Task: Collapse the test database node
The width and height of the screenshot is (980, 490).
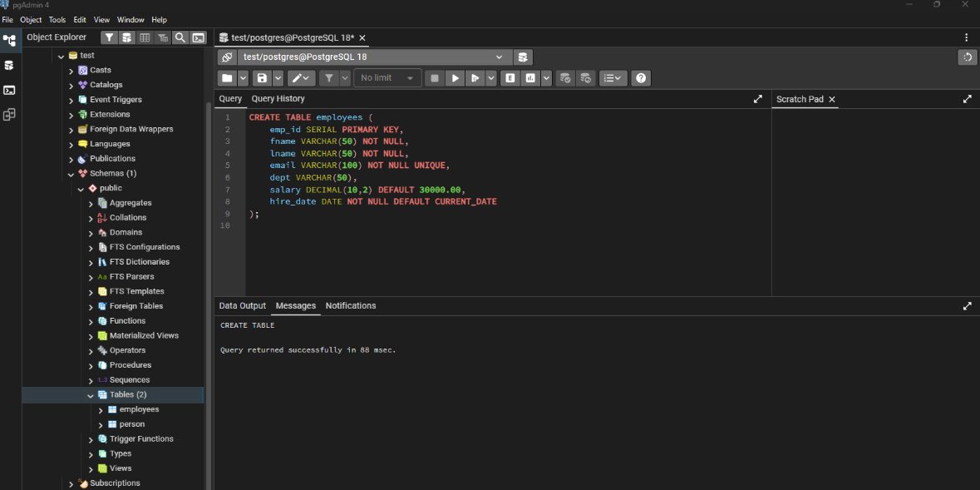Action: [61, 56]
